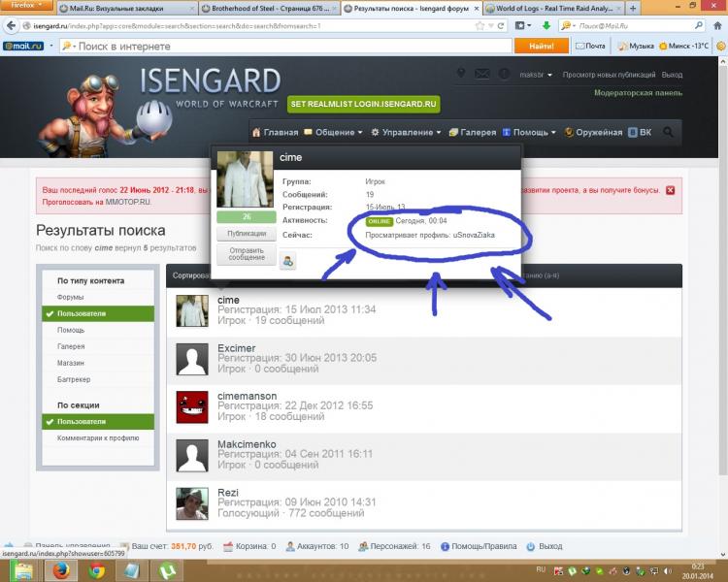
Task: Open Корзина: 0 in bottom bar
Action: pyautogui.click(x=249, y=546)
